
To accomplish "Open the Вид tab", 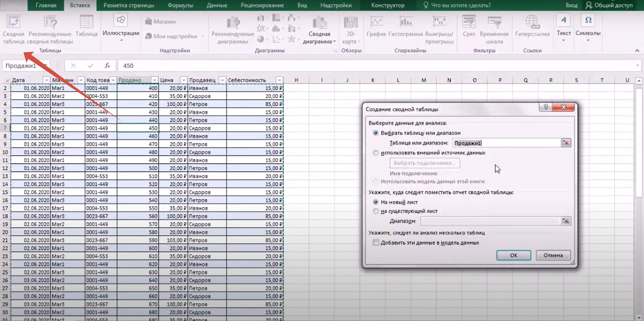I will 302,5.
